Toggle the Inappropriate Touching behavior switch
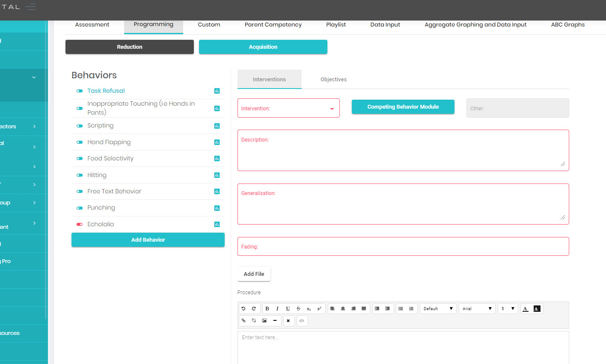 (80, 108)
